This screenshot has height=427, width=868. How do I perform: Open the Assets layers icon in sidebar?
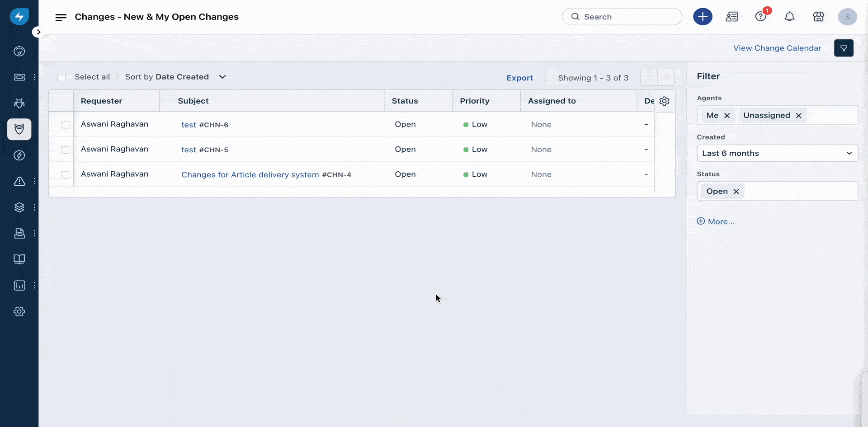point(19,207)
